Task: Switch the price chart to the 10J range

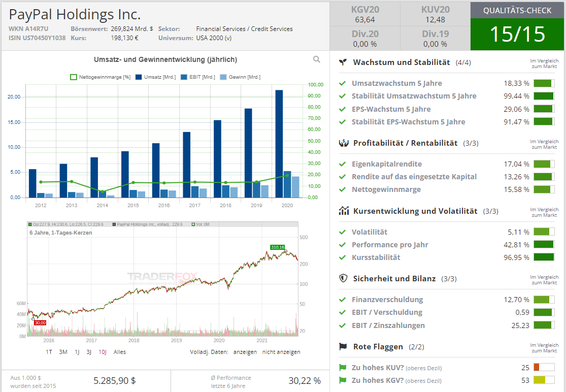Action: coord(103,352)
